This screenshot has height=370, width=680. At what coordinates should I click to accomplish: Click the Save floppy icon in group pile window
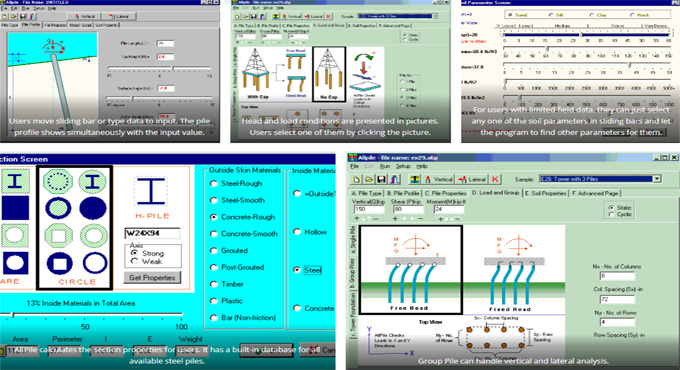coord(381,179)
